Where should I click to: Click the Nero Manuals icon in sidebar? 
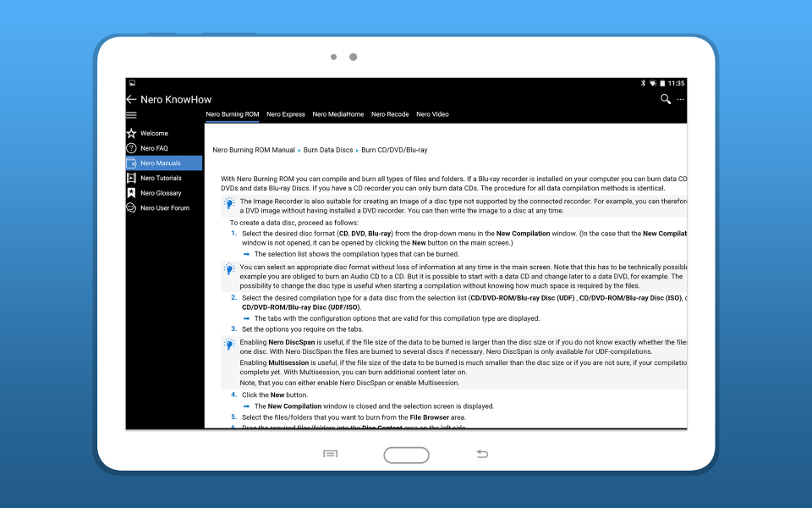(x=131, y=163)
